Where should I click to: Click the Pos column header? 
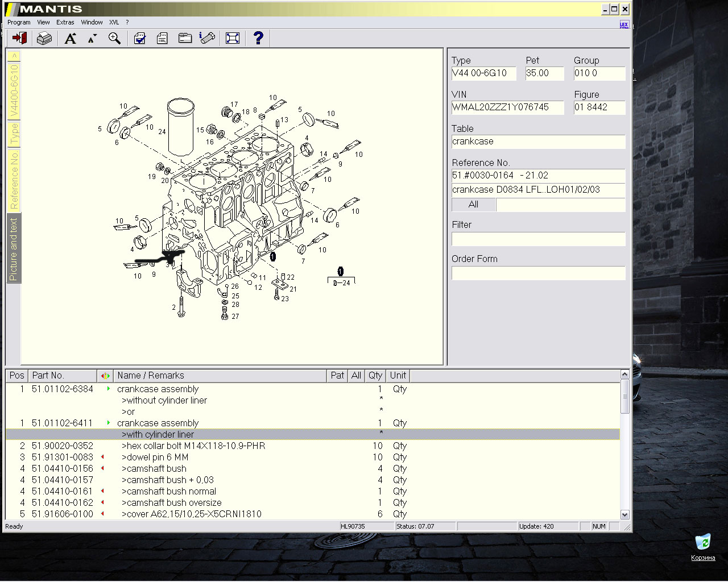pyautogui.click(x=16, y=376)
